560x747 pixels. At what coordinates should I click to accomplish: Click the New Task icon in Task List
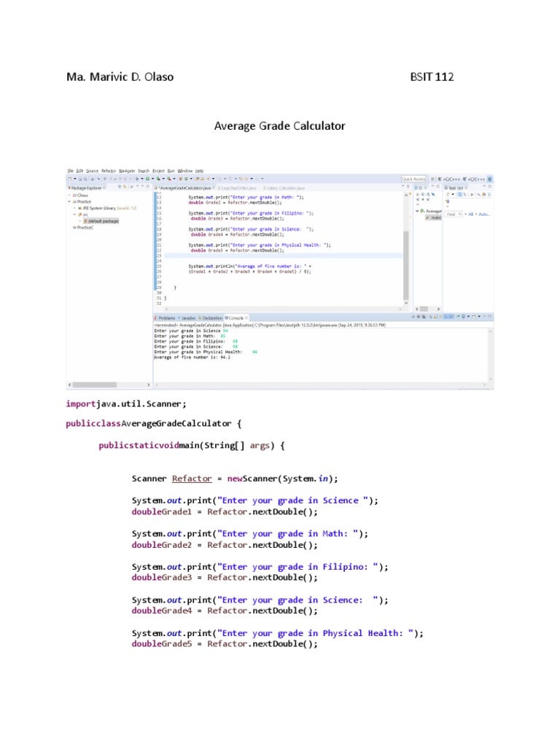click(x=448, y=194)
